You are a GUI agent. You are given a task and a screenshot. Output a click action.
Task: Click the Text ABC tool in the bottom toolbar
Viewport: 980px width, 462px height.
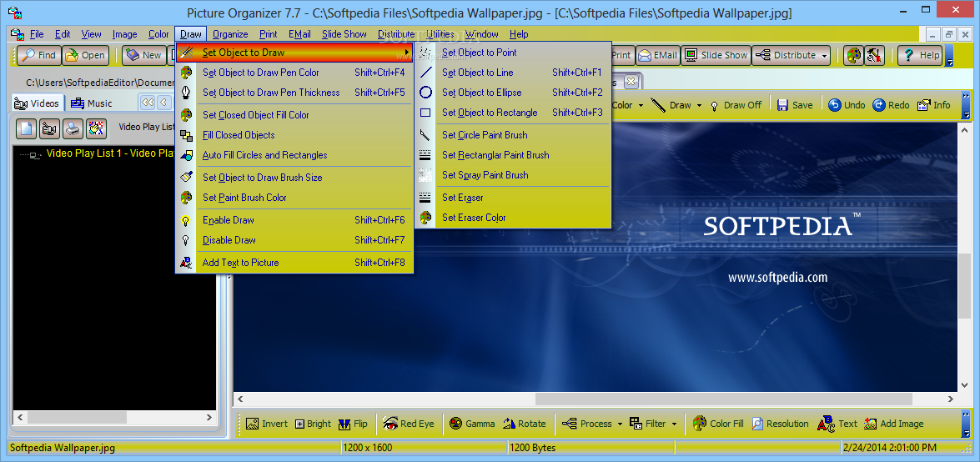coord(837,424)
